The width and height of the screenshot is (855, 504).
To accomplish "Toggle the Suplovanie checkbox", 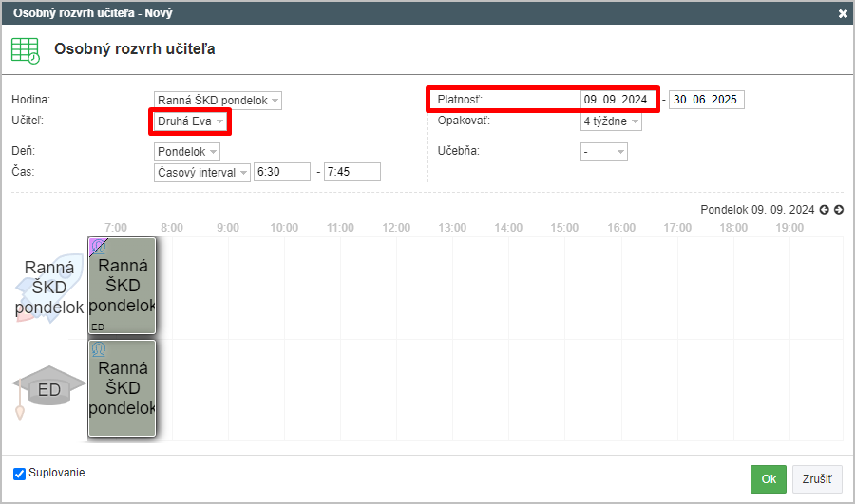I will pyautogui.click(x=20, y=474).
